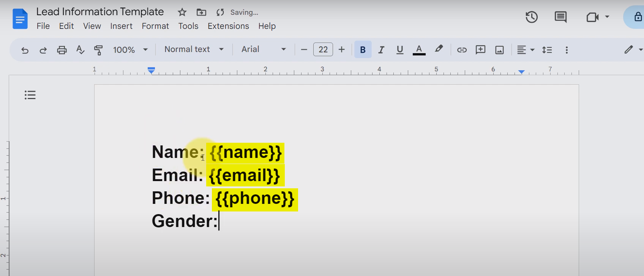Click the Saving status sync icon
This screenshot has width=644, height=276.
pyautogui.click(x=220, y=13)
